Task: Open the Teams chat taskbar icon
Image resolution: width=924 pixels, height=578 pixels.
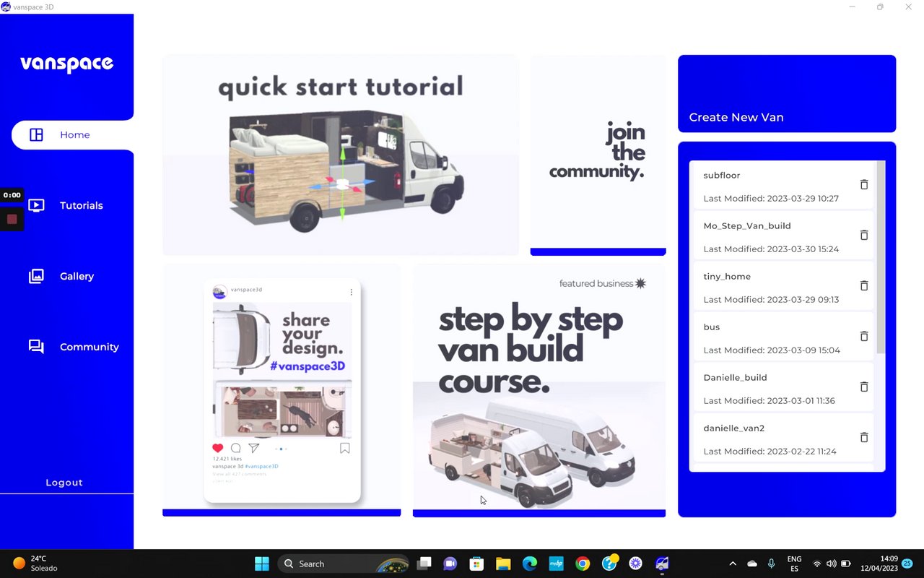Action: pos(450,564)
